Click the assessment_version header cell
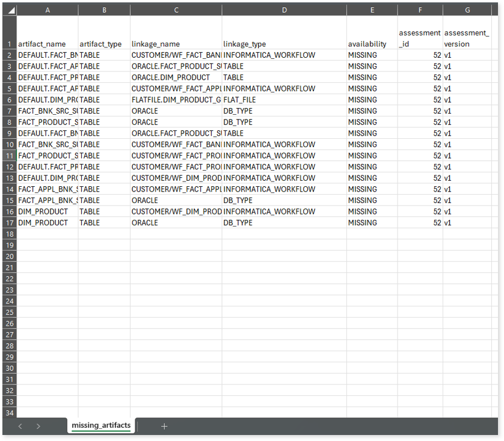Viewport: 504px width, 441px height. (x=467, y=38)
